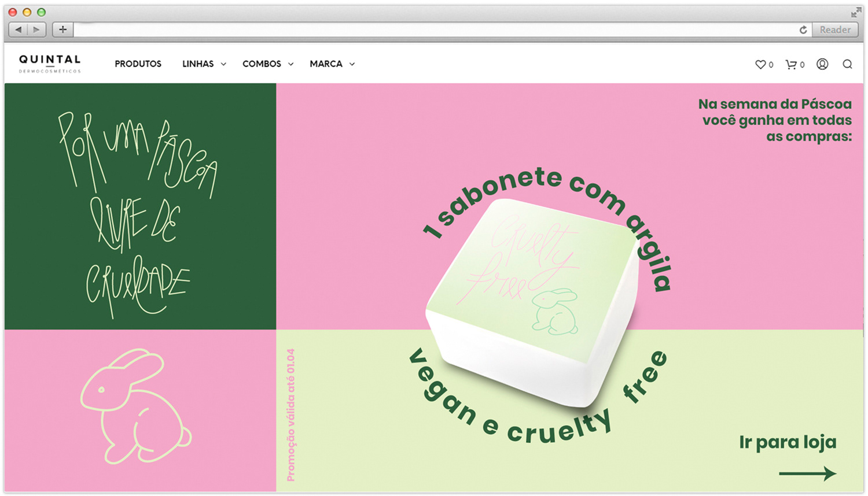
Task: Click the browser address bar
Action: coord(436,29)
